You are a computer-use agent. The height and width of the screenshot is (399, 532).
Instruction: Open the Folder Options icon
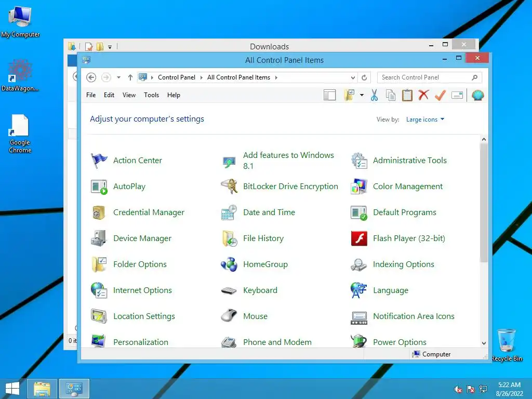point(99,264)
